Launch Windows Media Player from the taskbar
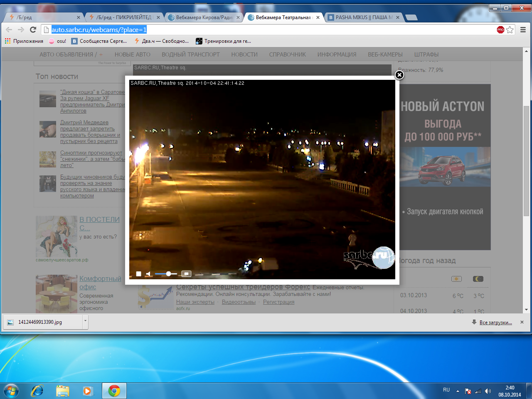The image size is (532, 399). pyautogui.click(x=88, y=391)
